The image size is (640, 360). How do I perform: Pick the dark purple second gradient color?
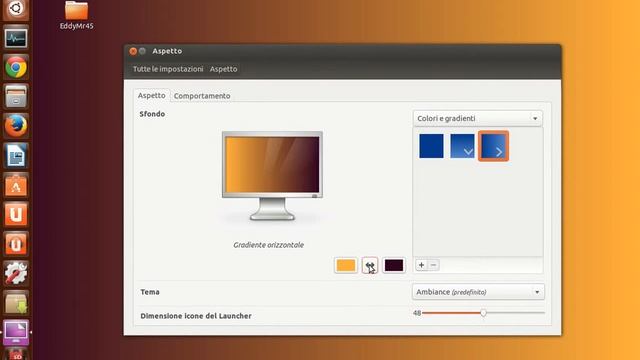(x=394, y=265)
